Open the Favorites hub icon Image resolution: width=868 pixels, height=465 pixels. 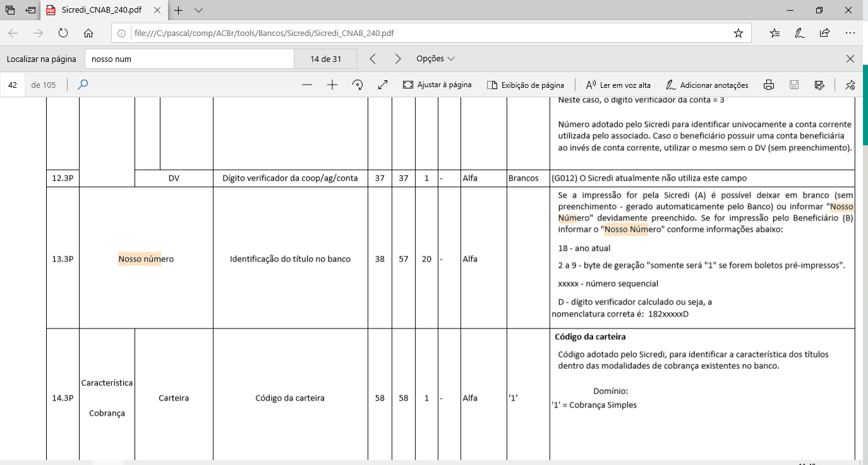(x=775, y=33)
